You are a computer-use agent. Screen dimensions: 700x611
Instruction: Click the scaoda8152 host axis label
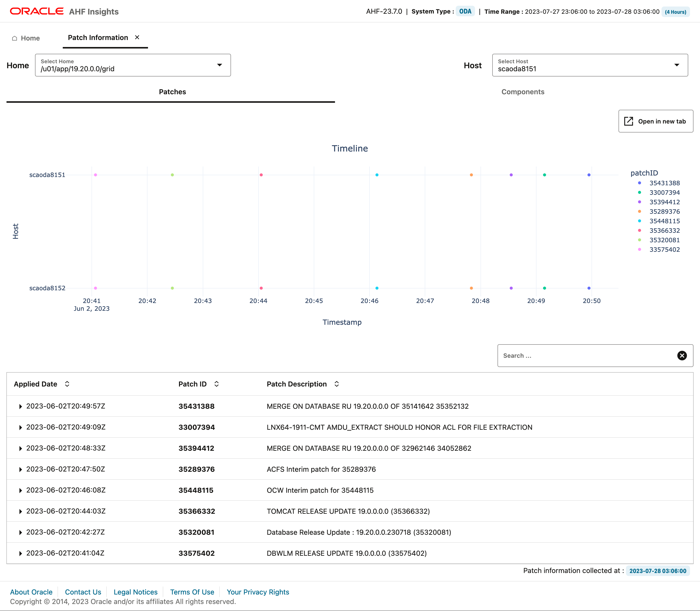pos(47,288)
